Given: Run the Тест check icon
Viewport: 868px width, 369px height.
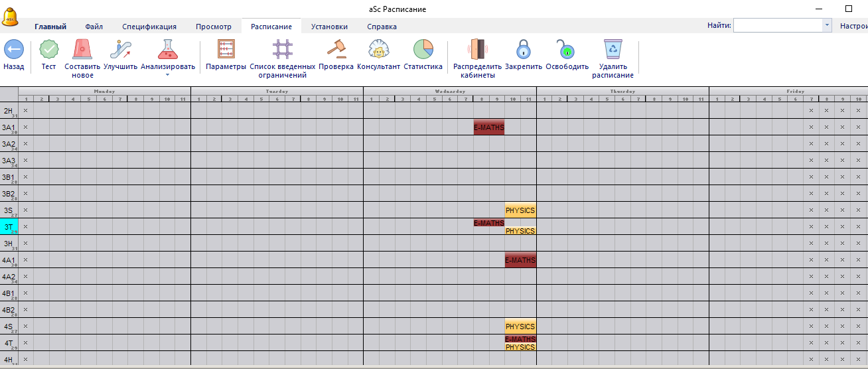Looking at the screenshot, I should [48, 50].
